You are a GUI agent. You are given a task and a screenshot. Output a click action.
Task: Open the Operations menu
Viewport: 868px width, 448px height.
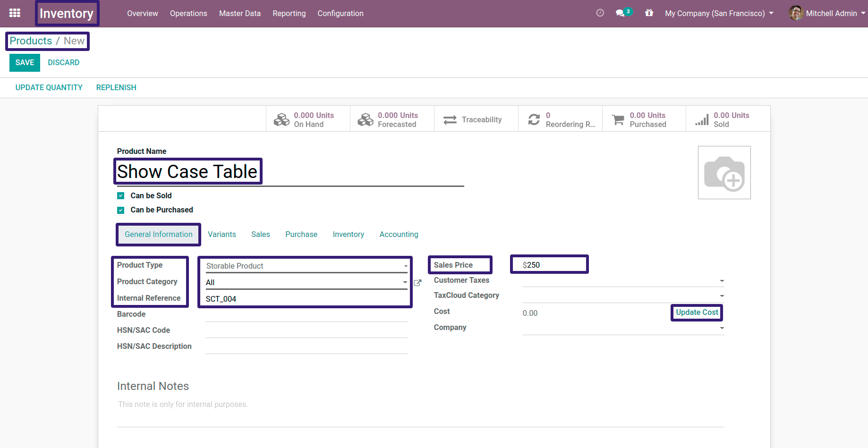tap(188, 13)
